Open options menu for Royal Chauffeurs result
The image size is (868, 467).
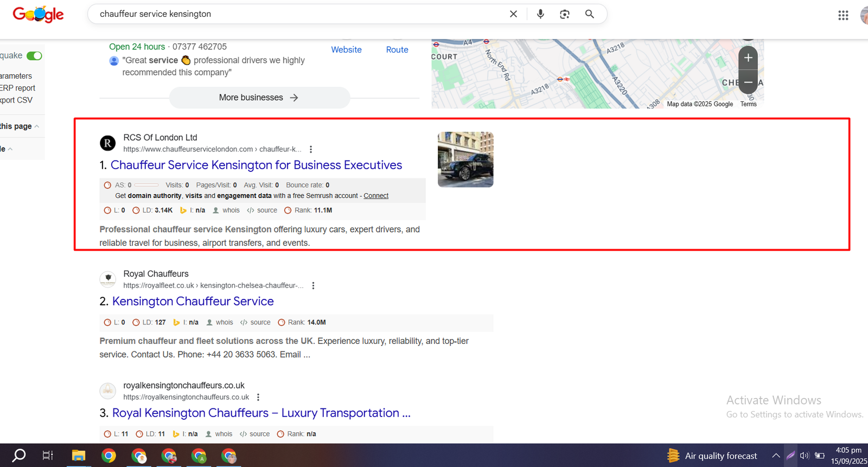313,285
